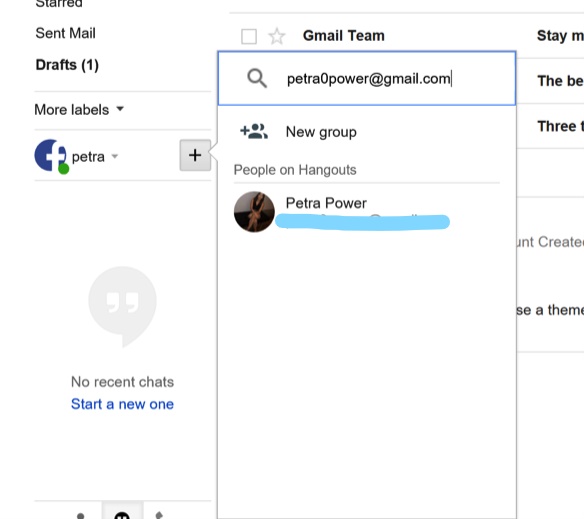Click the search magnifier icon in Hangouts box
The image size is (584, 519).
coord(257,79)
